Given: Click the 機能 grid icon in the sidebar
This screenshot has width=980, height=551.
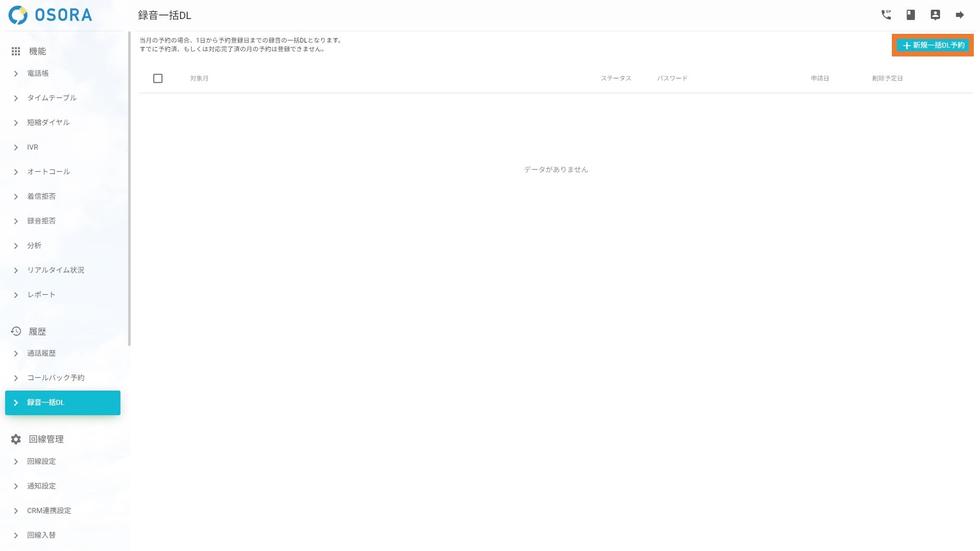Looking at the screenshot, I should click(15, 51).
